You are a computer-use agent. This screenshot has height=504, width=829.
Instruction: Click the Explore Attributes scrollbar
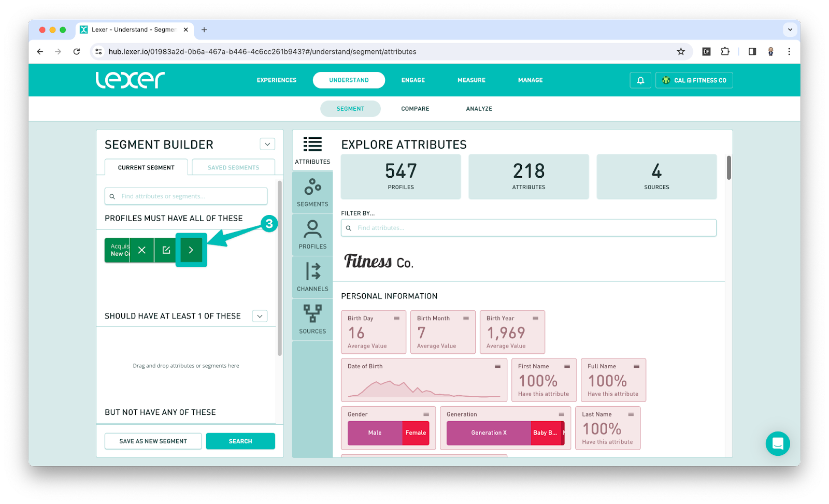click(728, 168)
